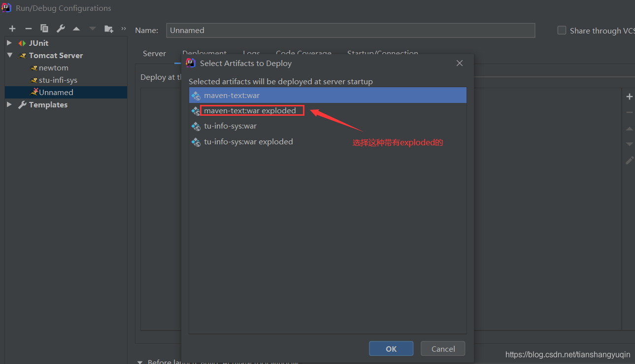Remove deployment with minus icon at right
This screenshot has width=635, height=364.
click(x=630, y=112)
